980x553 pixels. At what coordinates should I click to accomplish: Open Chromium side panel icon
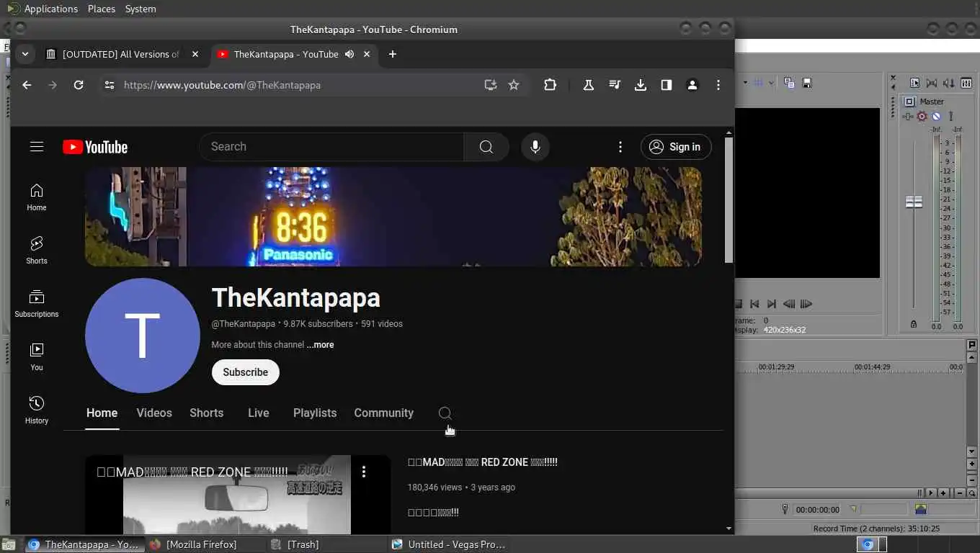[x=667, y=85]
